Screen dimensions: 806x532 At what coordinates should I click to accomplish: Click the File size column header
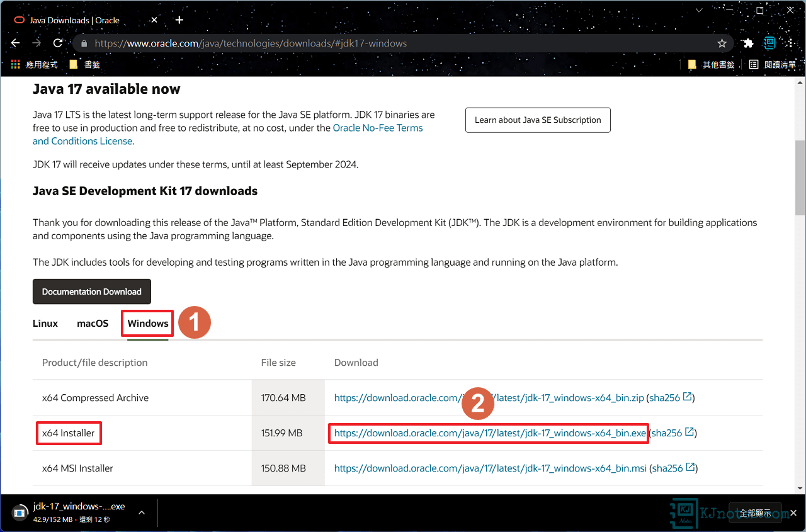click(x=278, y=363)
